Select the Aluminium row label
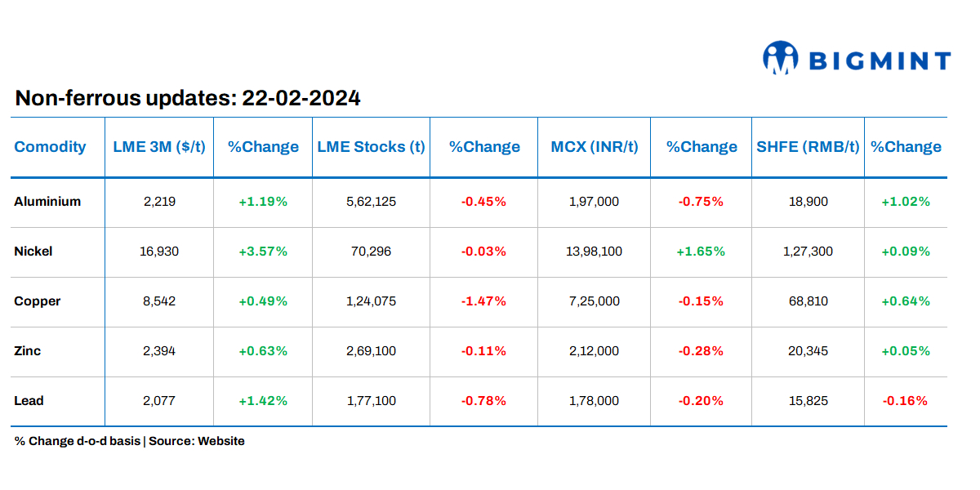The width and height of the screenshot is (980, 490). tap(47, 201)
